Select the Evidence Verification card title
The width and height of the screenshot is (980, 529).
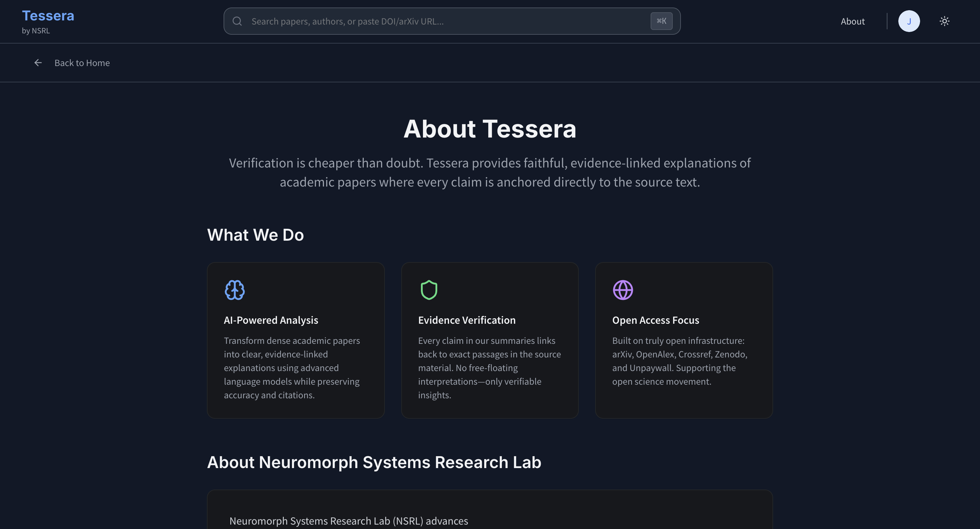[x=467, y=320]
